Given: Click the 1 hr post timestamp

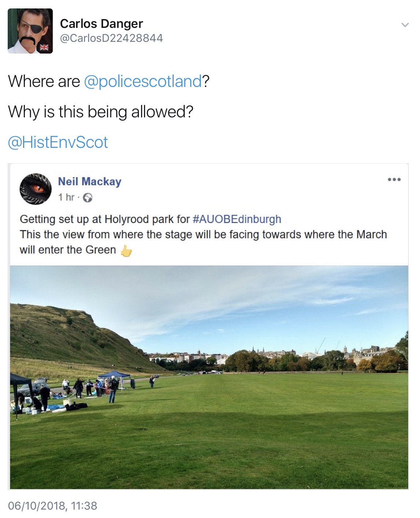Looking at the screenshot, I should click(66, 197).
